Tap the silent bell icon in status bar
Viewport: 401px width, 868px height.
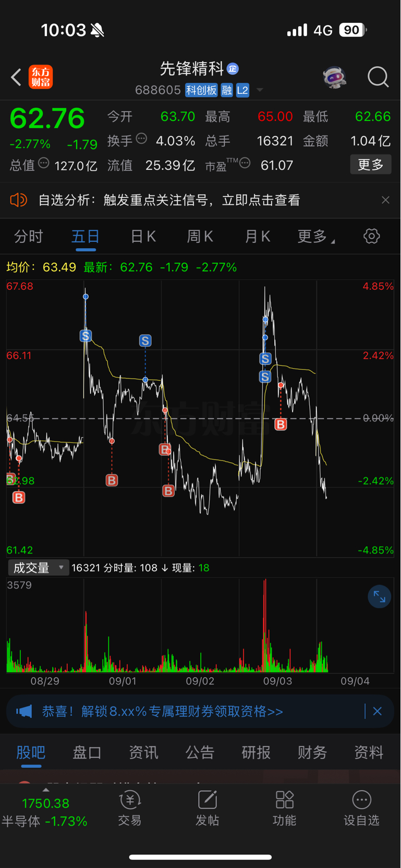coord(97,30)
